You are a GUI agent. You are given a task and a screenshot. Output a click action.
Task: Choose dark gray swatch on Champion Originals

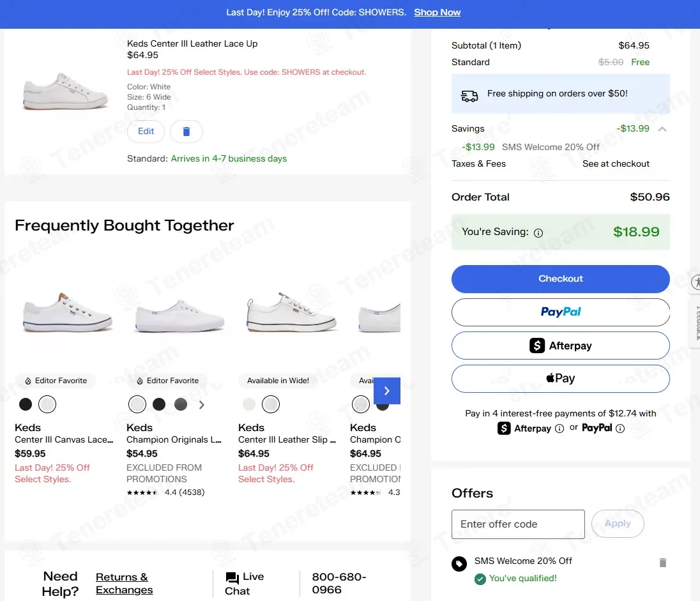pyautogui.click(x=180, y=404)
